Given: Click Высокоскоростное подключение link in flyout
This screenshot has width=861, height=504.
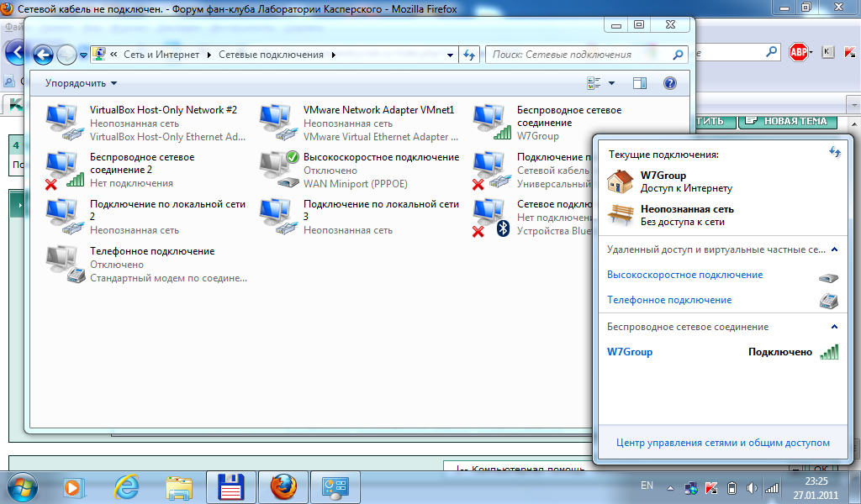Looking at the screenshot, I should click(684, 275).
